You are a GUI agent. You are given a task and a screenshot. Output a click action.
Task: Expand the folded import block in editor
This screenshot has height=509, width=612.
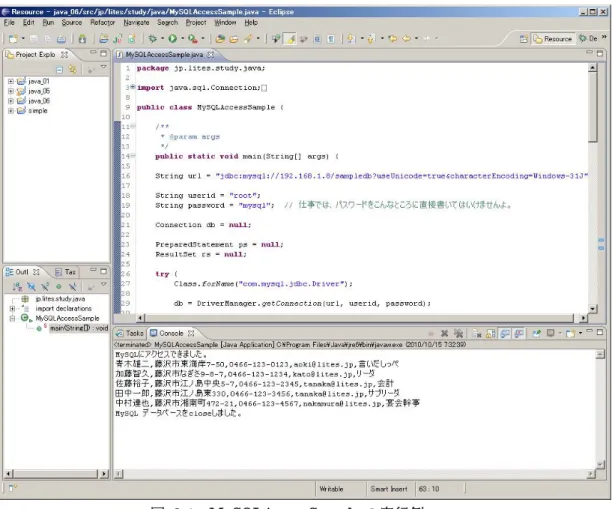coord(133,87)
